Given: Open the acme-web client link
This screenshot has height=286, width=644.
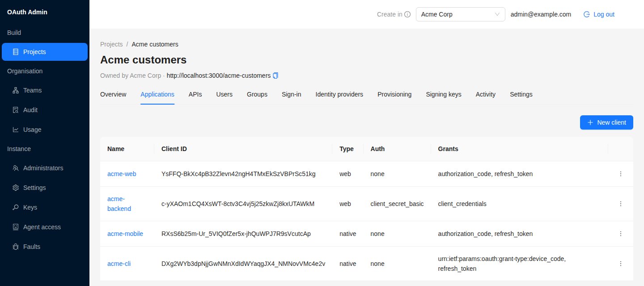Looking at the screenshot, I should (122, 174).
